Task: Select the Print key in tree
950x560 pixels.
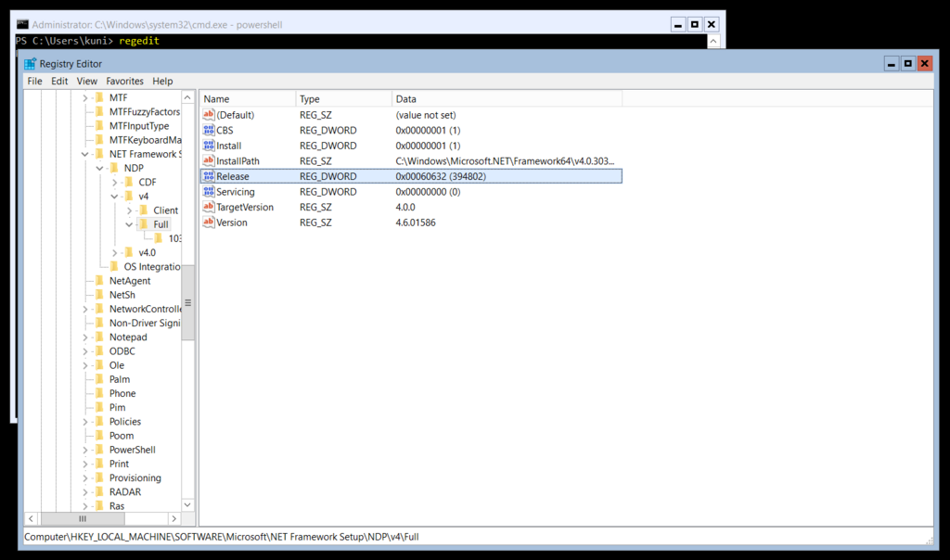Action: [119, 464]
